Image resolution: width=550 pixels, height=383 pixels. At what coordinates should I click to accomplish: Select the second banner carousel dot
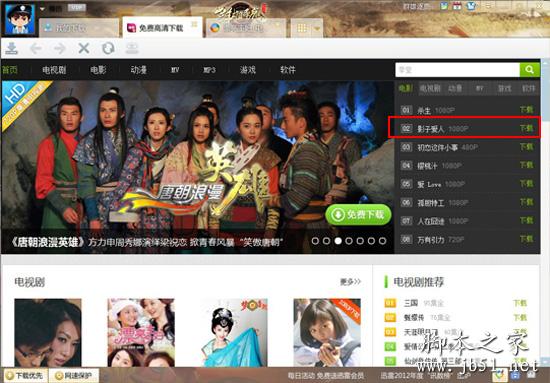pyautogui.click(x=327, y=241)
